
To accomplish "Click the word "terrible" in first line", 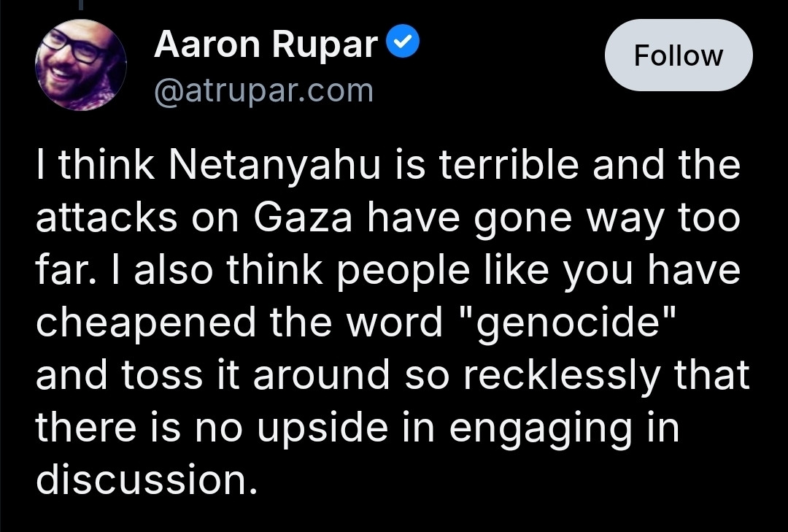I will point(509,165).
